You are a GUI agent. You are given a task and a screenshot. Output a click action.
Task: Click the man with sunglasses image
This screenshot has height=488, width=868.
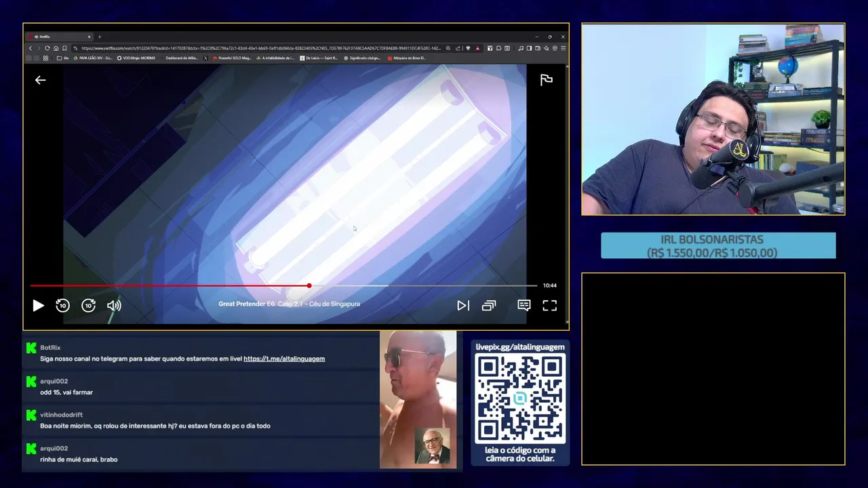(418, 399)
